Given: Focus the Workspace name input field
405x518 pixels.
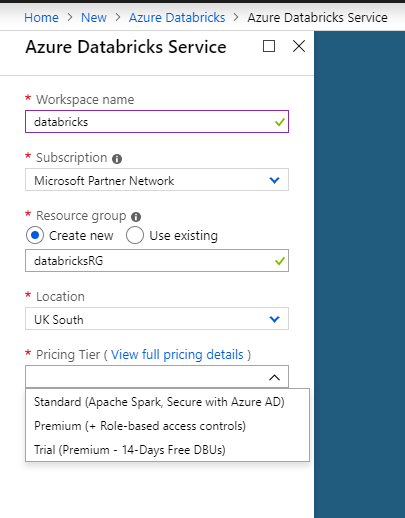Looking at the screenshot, I should pos(157,122).
